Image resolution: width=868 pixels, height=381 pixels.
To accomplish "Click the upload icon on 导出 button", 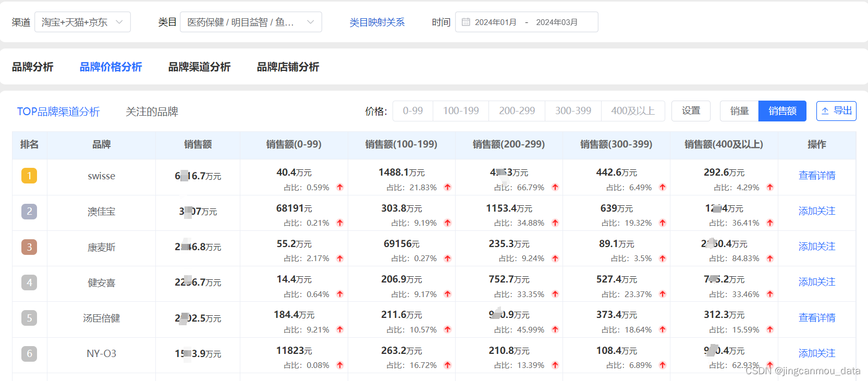I will 825,111.
